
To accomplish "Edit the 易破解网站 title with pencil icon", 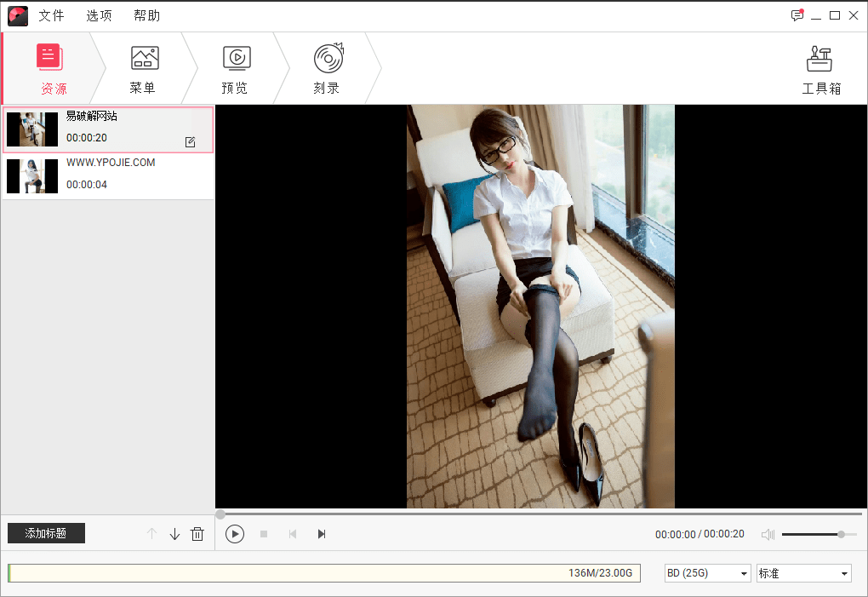I will [x=191, y=142].
